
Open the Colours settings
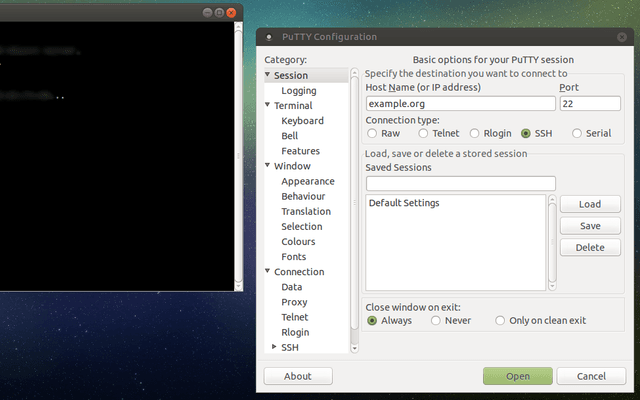pyautogui.click(x=298, y=242)
